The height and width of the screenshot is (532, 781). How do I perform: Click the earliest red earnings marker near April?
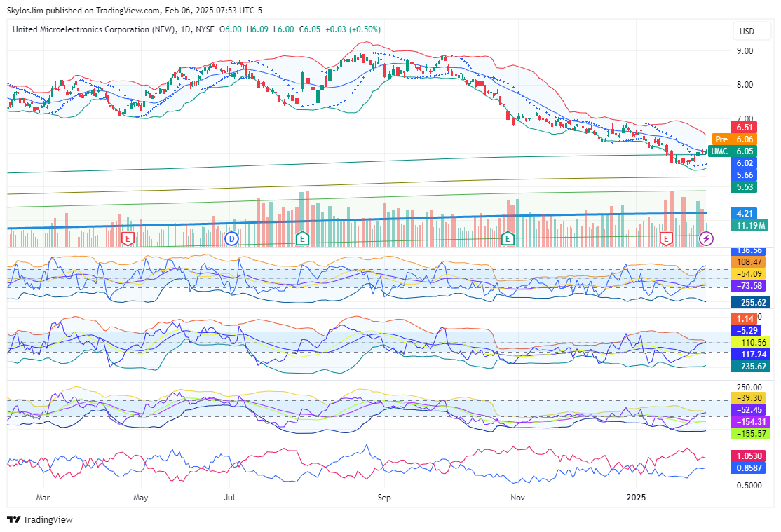click(128, 239)
